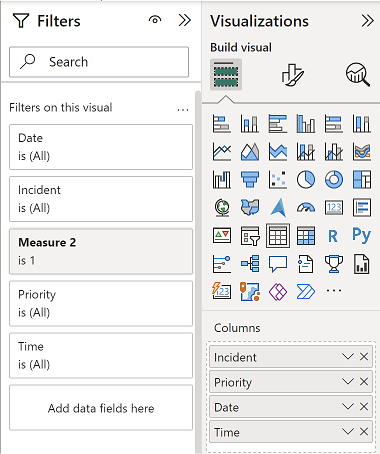Remove Incident from Columns
The image size is (380, 454).
364,357
